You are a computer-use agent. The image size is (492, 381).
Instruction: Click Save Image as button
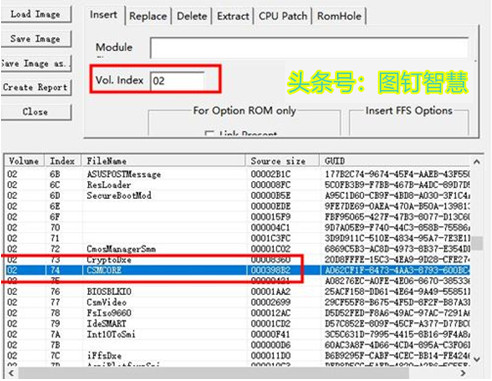35,63
